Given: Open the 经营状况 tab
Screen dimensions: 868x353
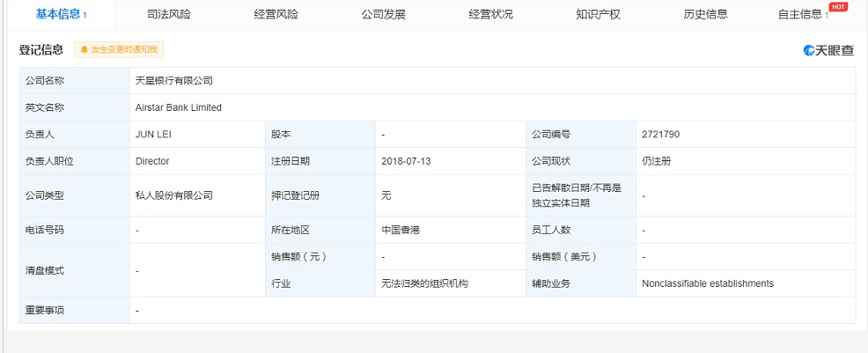Looking at the screenshot, I should [491, 15].
